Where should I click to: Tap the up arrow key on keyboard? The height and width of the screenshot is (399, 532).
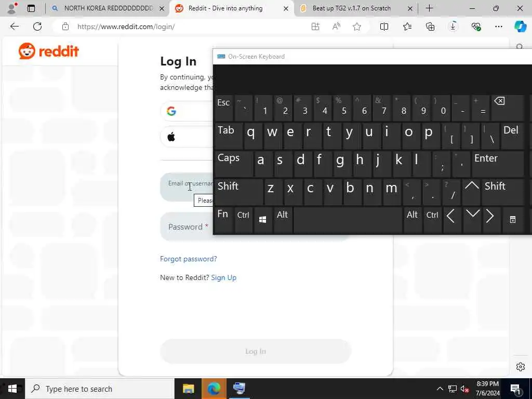[x=472, y=192]
